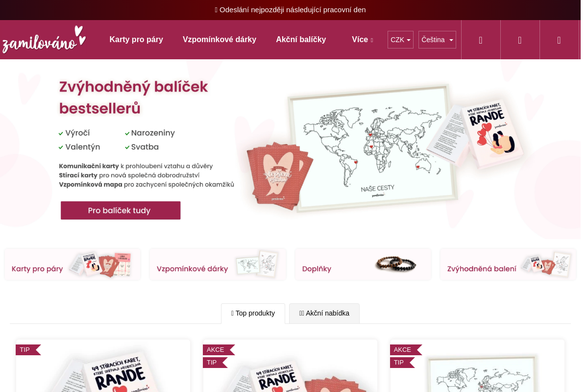This screenshot has height=392, width=588.
Task: Open the Doplňky bracelet category tile
Action: 363,265
